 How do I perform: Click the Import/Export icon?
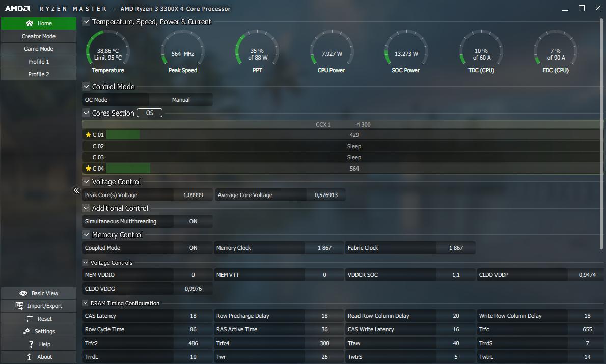pyautogui.click(x=19, y=306)
